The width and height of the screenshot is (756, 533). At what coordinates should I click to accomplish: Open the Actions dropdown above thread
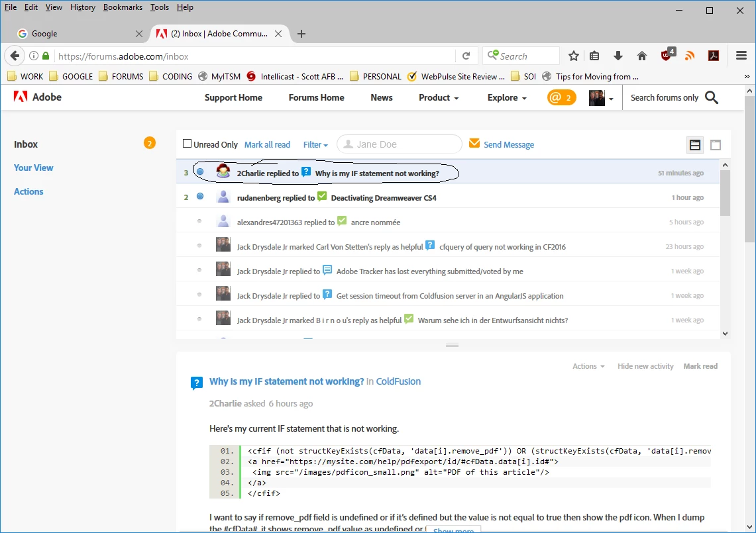(588, 366)
